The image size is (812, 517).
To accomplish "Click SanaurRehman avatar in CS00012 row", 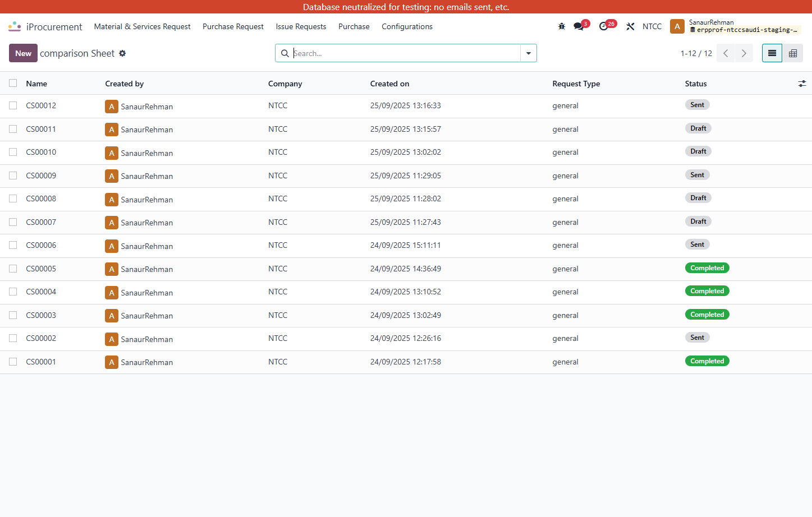I will (x=112, y=107).
